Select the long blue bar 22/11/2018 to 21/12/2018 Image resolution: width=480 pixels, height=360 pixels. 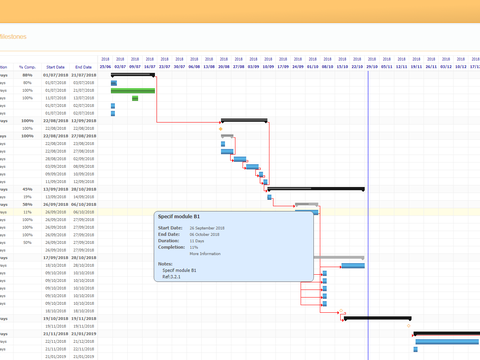click(447, 342)
